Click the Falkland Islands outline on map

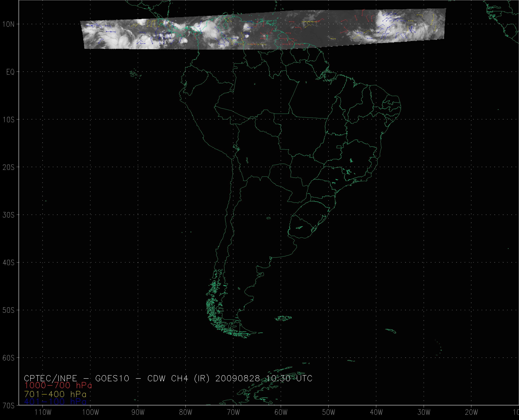tap(284, 318)
